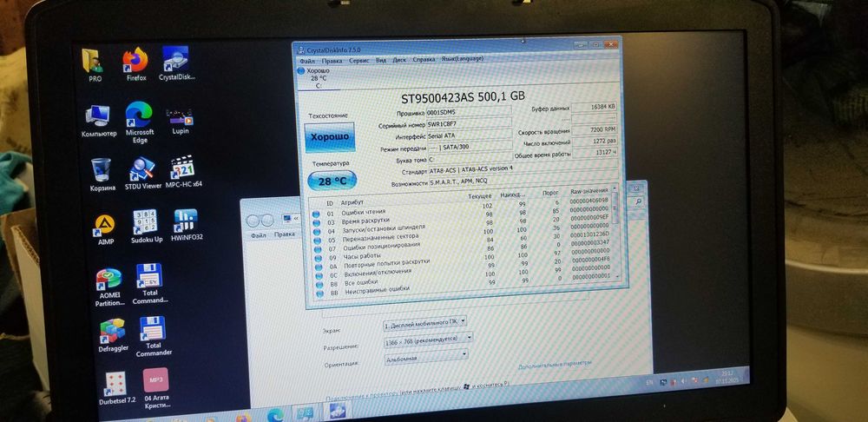Select the 04 Агата Кристи MP3 file

(x=156, y=388)
